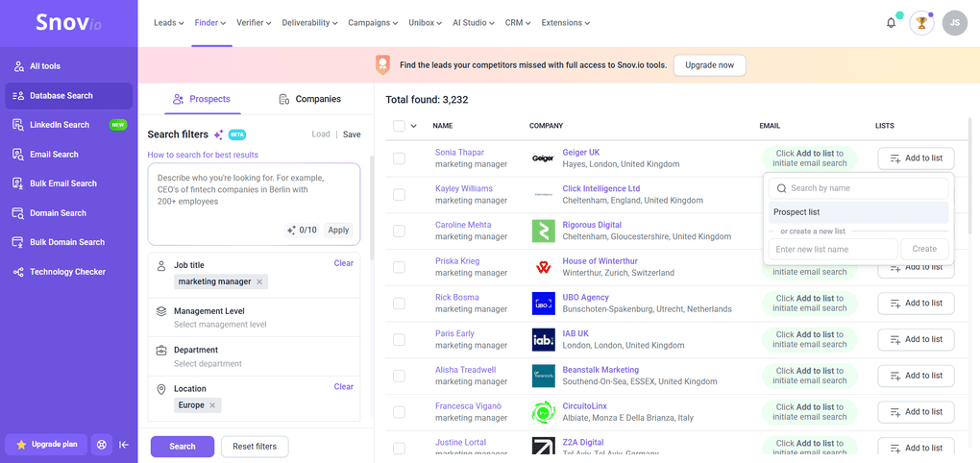Click Reset filters
This screenshot has height=463, width=980.
255,446
